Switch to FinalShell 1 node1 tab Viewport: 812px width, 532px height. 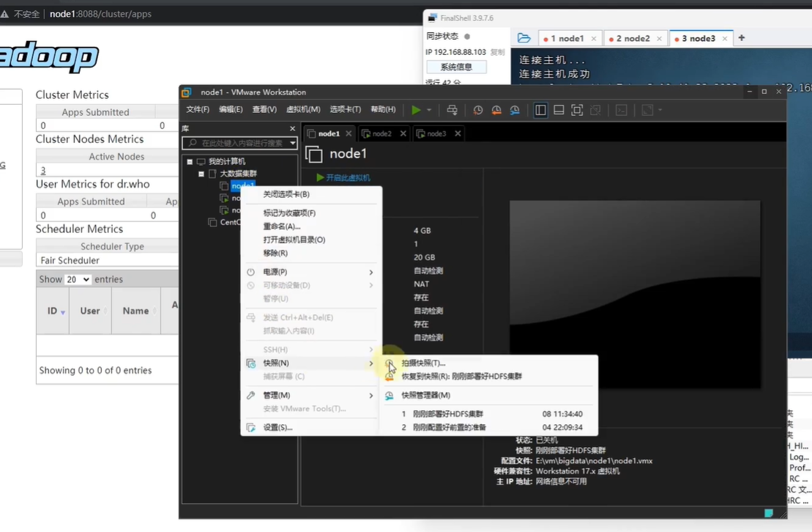coord(569,38)
